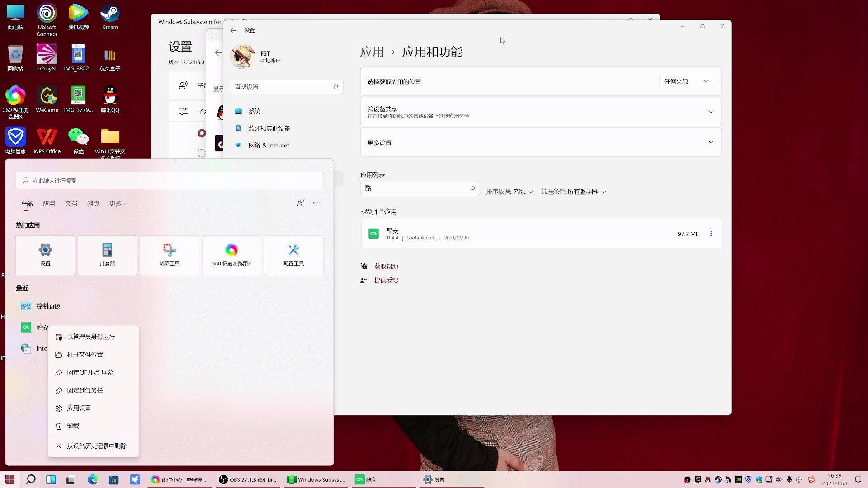Image resolution: width=868 pixels, height=488 pixels.
Task: Select 卸载 from the 酷安 context menu
Action: click(73, 426)
